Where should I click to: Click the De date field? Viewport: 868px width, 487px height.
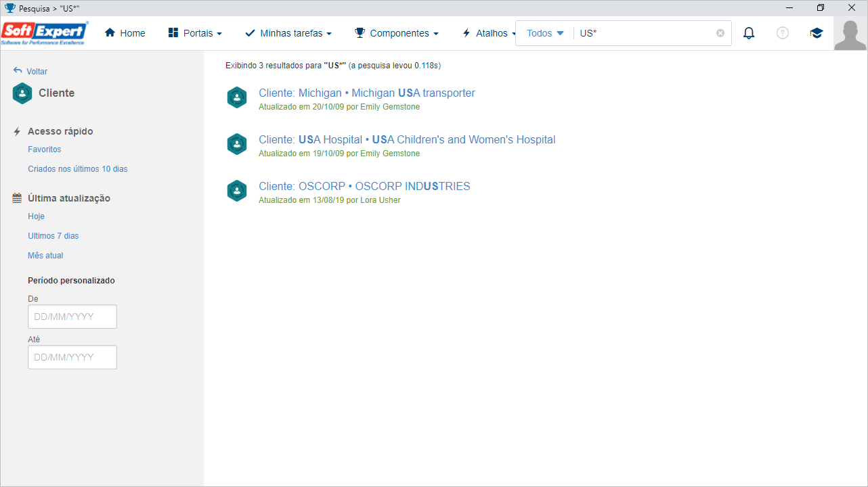point(72,317)
